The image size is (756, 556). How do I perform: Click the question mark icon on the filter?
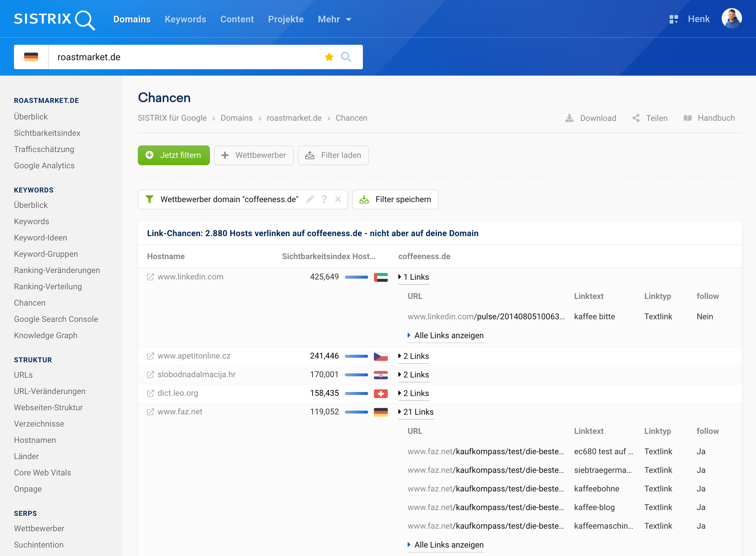pos(324,199)
